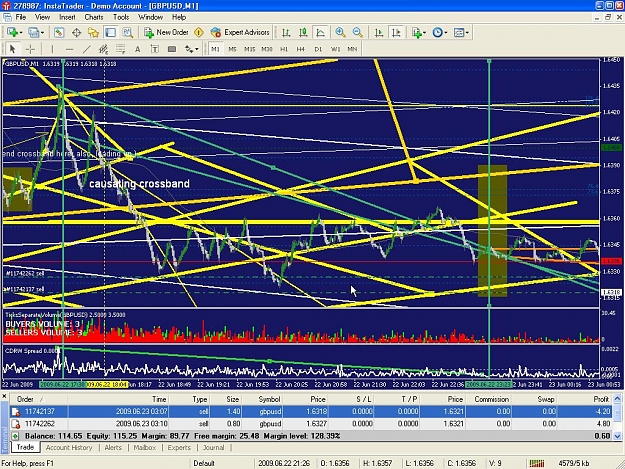This screenshot has height=469, width=625.
Task: Open the Navigator favorites folder icon
Action: coord(93,32)
